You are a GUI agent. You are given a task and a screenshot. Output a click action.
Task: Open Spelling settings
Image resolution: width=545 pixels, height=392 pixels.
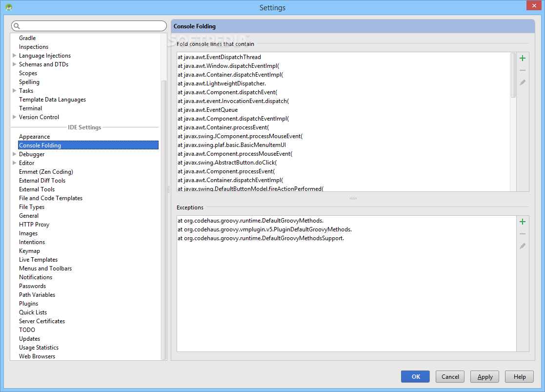tap(29, 82)
